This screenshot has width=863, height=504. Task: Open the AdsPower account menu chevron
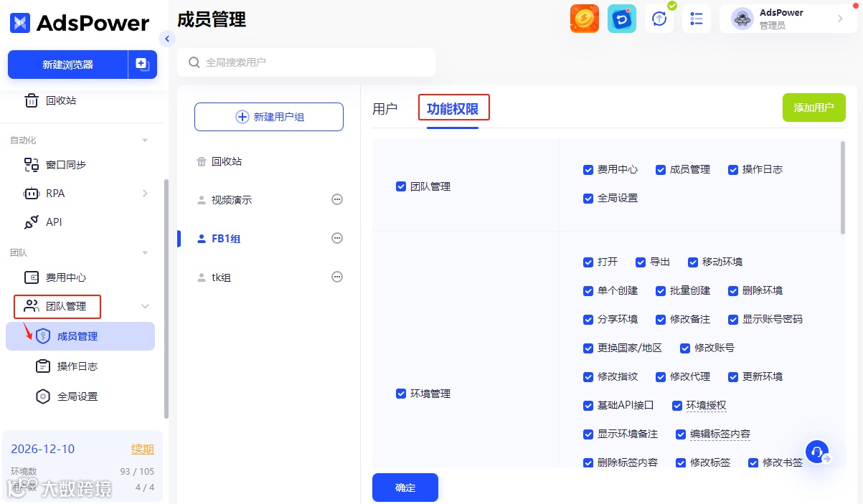point(841,19)
